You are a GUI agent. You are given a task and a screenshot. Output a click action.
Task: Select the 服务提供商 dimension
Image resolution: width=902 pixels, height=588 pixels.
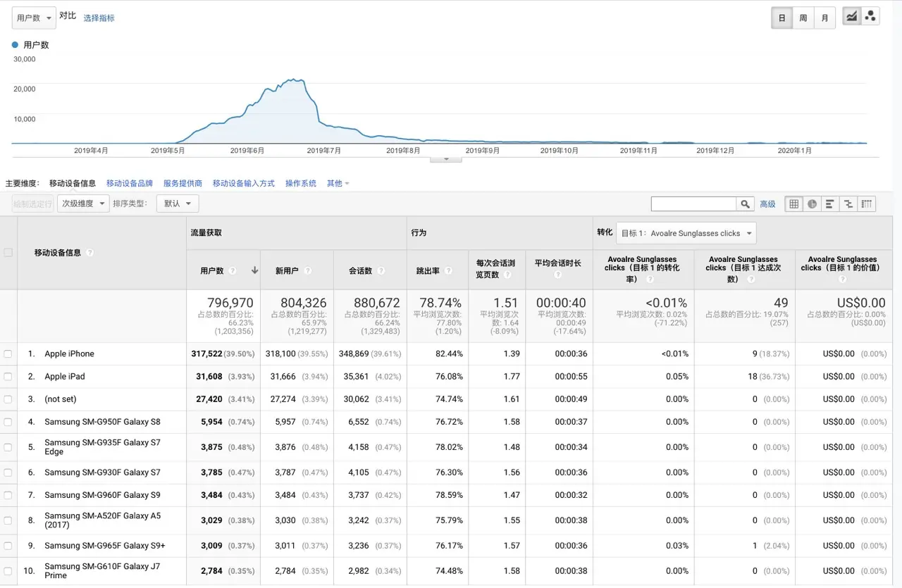pos(183,184)
